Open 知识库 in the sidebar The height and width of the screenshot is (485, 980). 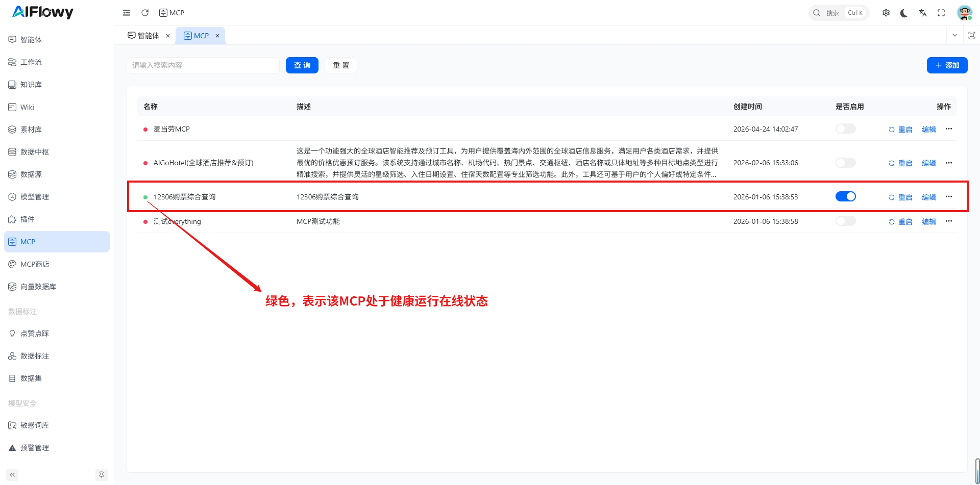click(57, 85)
